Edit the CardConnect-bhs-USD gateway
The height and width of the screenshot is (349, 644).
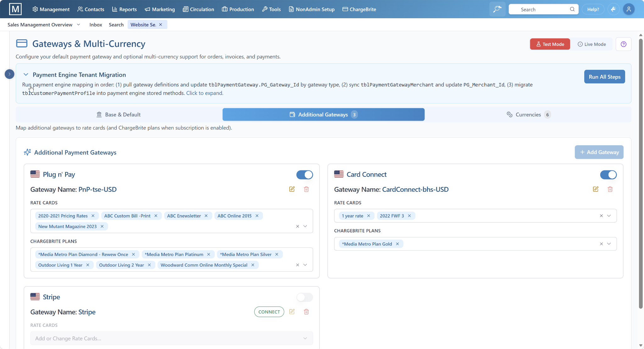596,189
